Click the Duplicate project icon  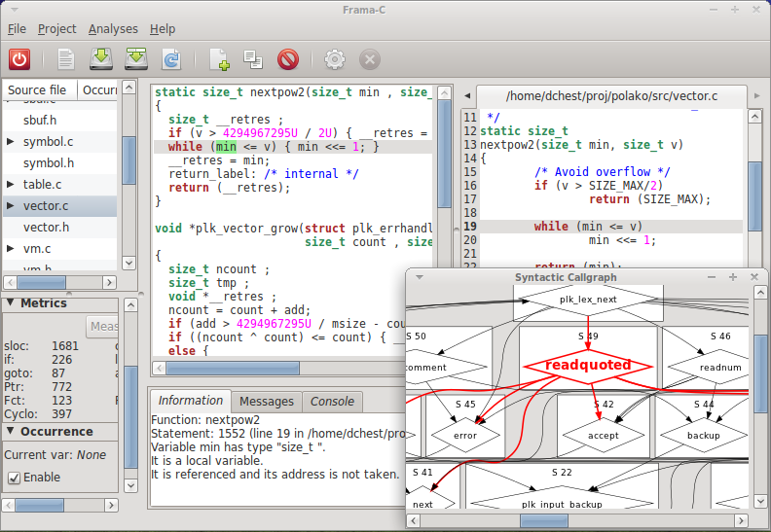[253, 59]
